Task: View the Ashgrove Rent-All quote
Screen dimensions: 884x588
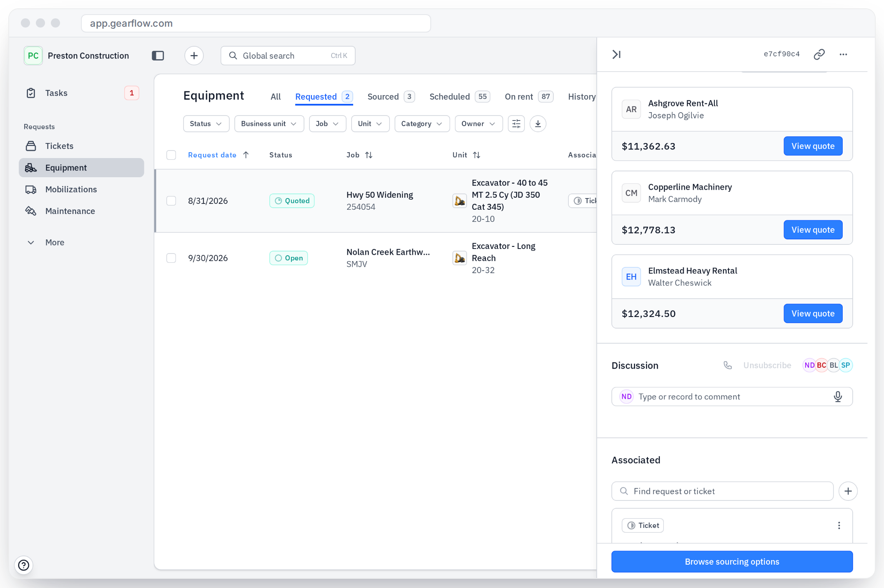Action: [x=813, y=146]
